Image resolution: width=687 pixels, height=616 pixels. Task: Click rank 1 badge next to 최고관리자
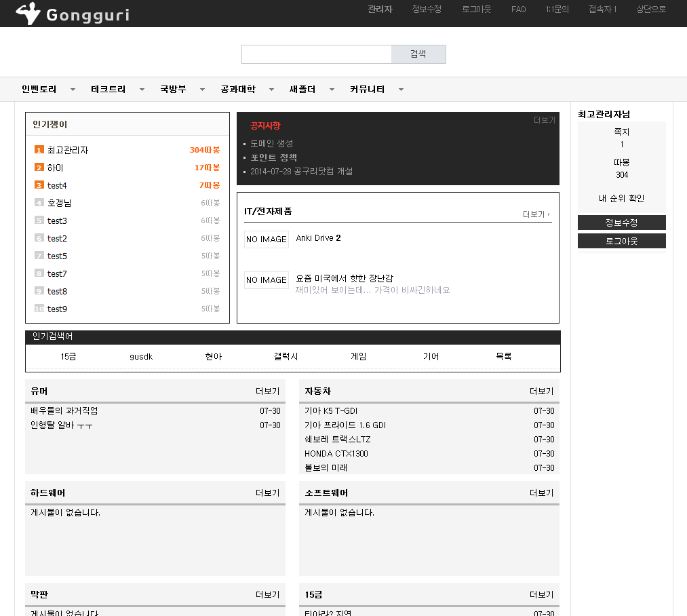click(39, 150)
